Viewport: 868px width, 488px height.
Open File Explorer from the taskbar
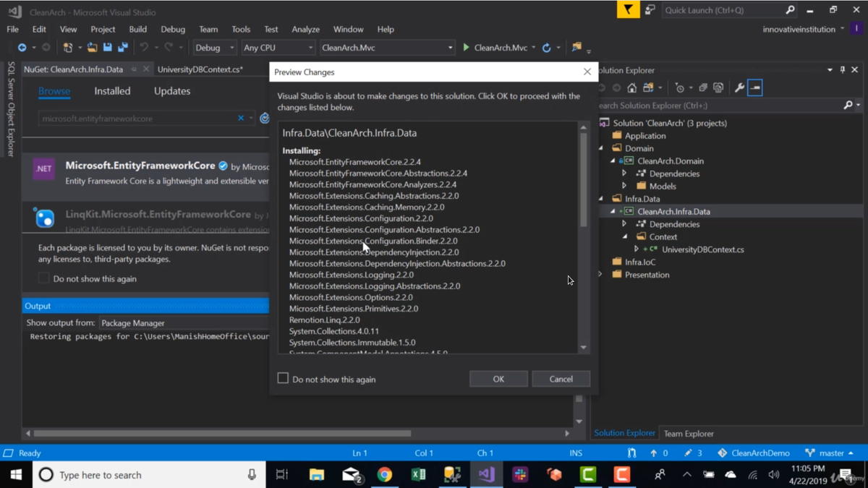coord(317,474)
